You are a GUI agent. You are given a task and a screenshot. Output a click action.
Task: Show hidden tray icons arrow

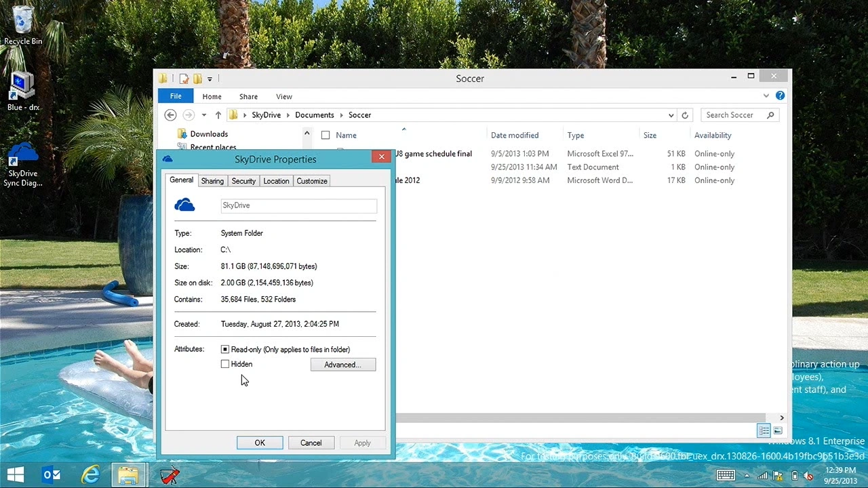tap(747, 476)
